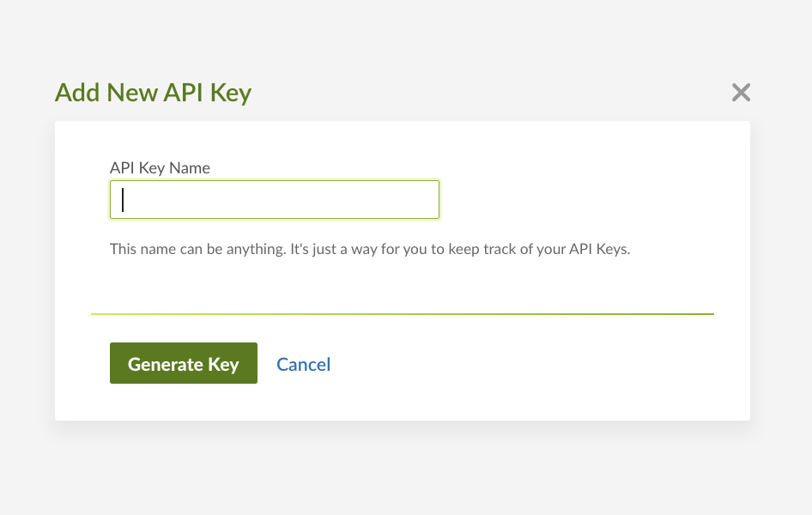Click the green divider line above the buttons
The image size is (812, 515).
(x=402, y=314)
